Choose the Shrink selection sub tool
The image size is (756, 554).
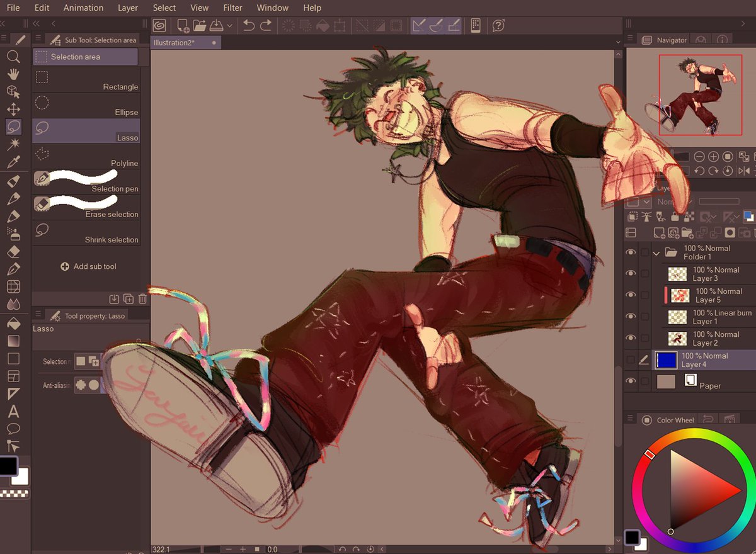(86, 233)
